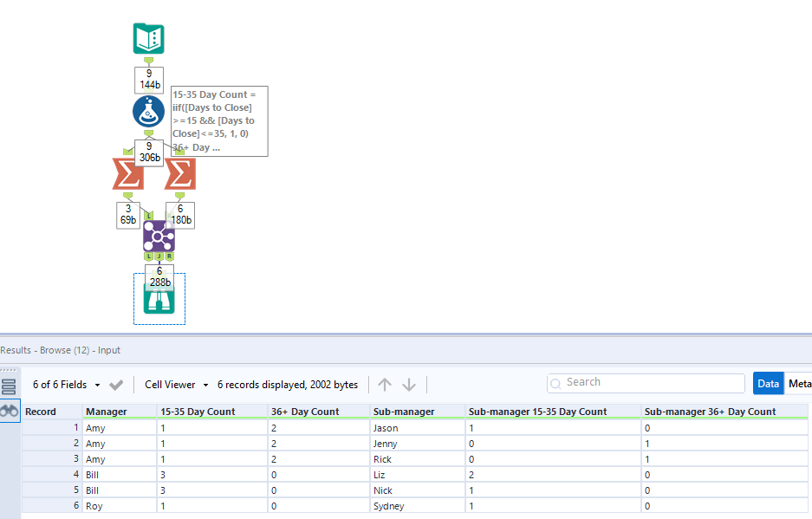Screen dimensions: 812x519
Task: Click the Sub-manager column header
Action: click(418, 412)
